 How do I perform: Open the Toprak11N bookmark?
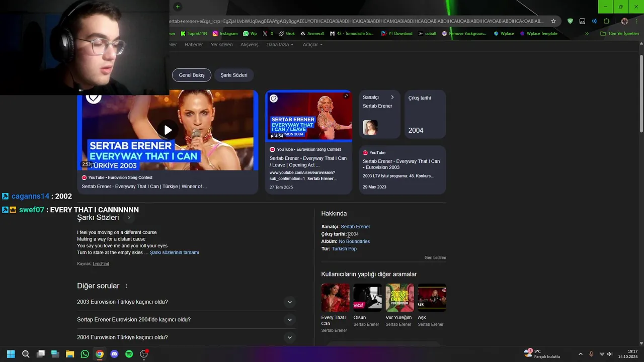coord(193,34)
